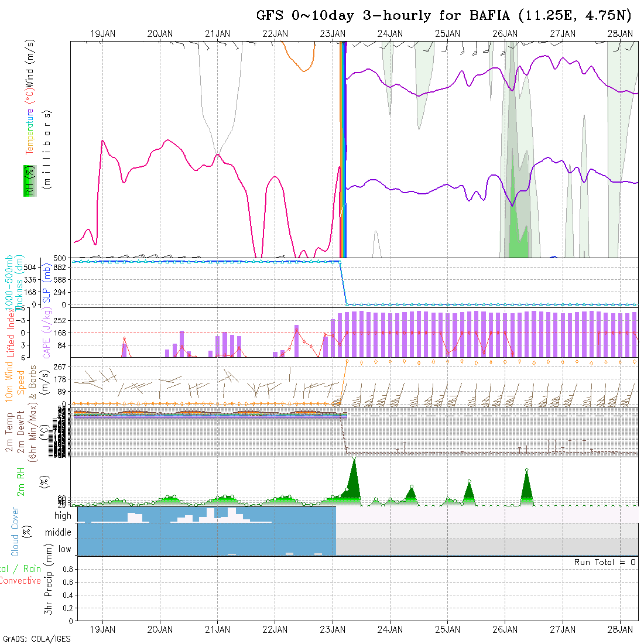Click the 19JAN label on the bottom axis

[102, 629]
